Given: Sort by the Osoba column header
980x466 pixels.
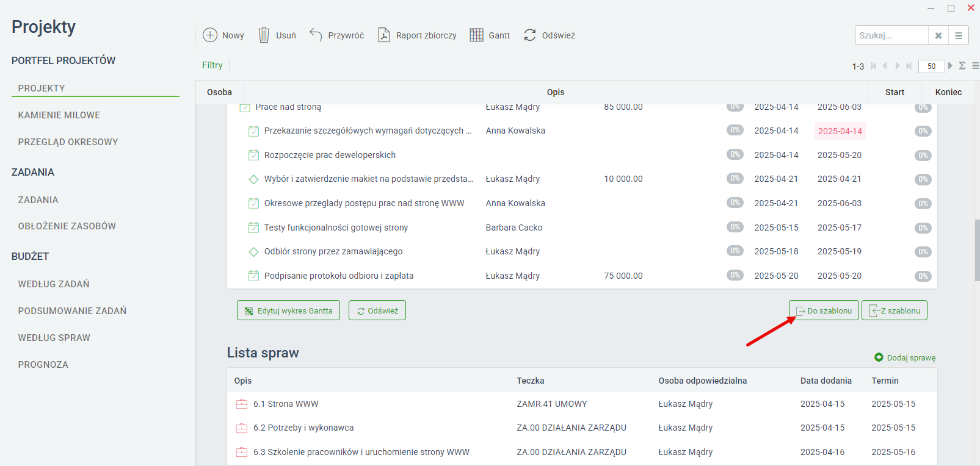Looking at the screenshot, I should (x=219, y=92).
